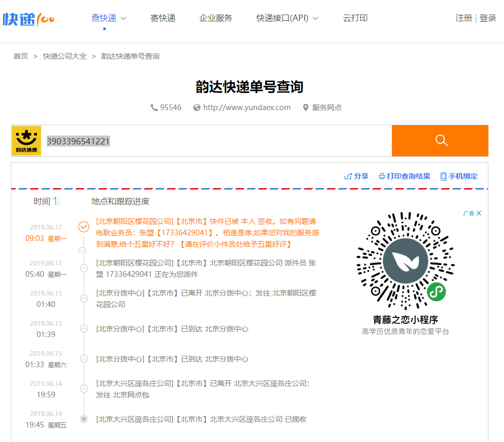Click the phone icon beside 95546
The height and width of the screenshot is (442, 504).
click(154, 108)
